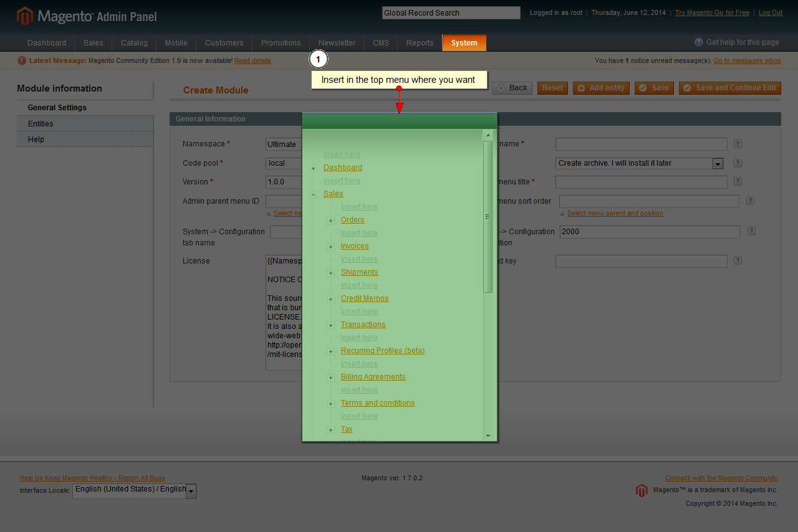Open the Interface Locale dropdown
798x532 pixels.
[135, 490]
